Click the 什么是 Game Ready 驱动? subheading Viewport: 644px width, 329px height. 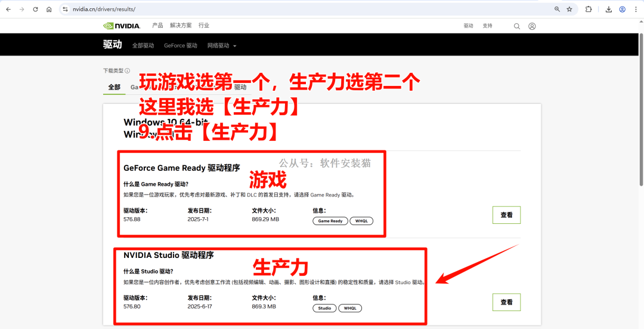156,185
